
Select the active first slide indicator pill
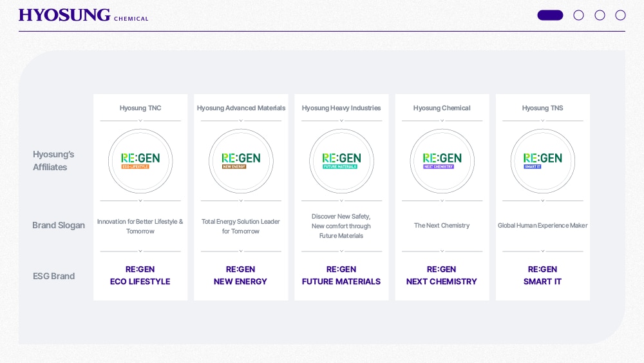[x=550, y=15]
